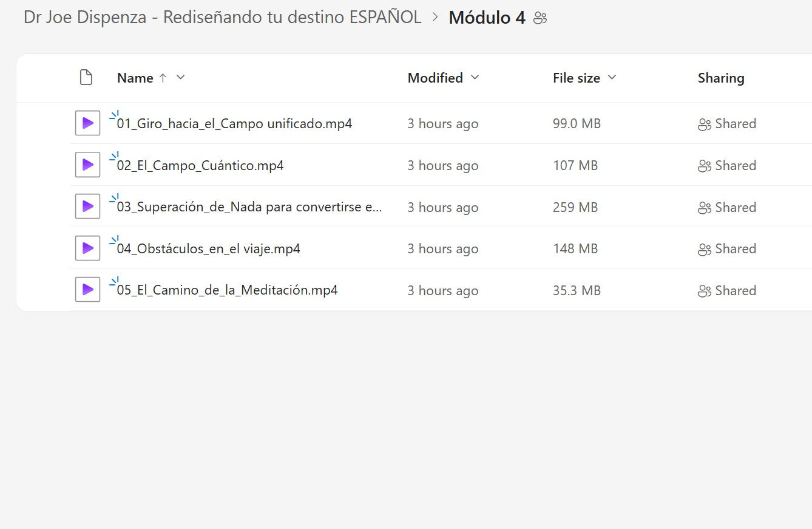Click video icon for 05_El_Camino_de_la_Meditación.mp4

(x=87, y=290)
